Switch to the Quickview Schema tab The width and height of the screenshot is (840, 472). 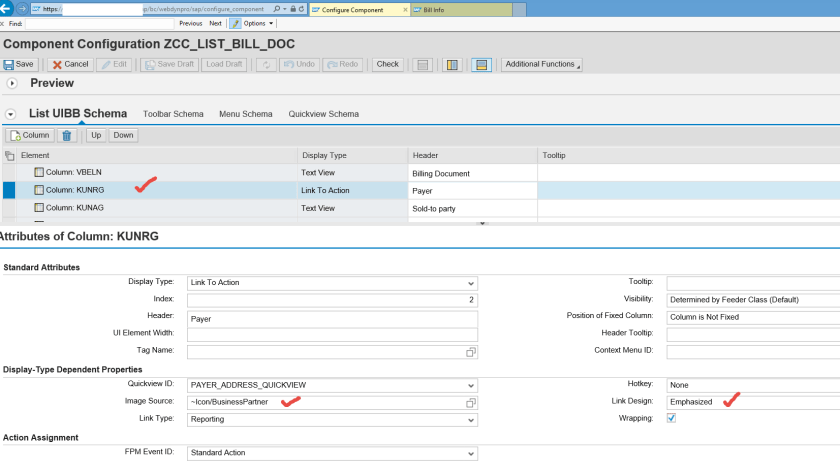click(x=323, y=114)
